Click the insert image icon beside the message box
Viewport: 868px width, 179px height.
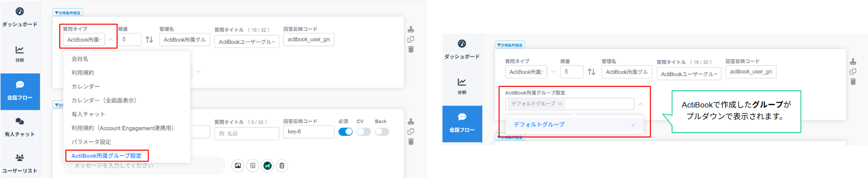(238, 166)
